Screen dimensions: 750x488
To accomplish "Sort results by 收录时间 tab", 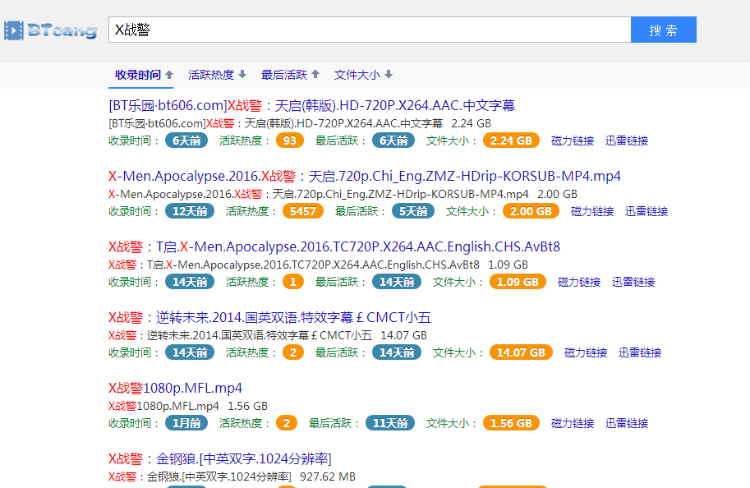I will pos(143,75).
